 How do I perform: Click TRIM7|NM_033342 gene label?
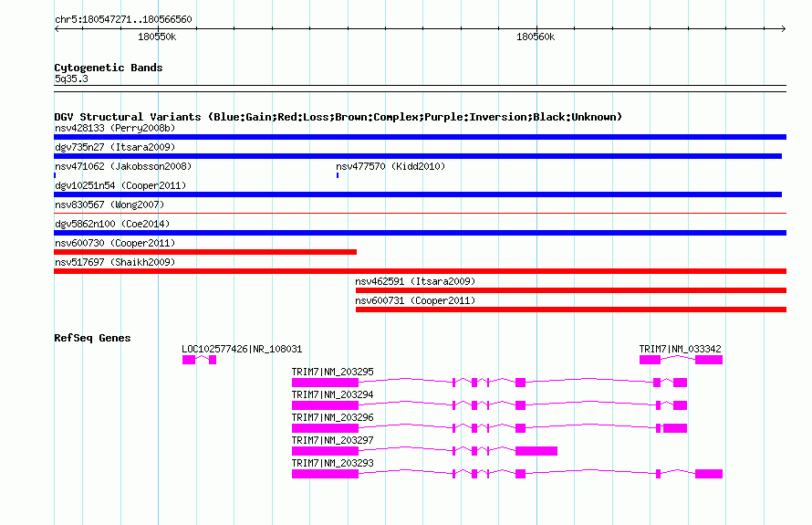[x=680, y=350]
